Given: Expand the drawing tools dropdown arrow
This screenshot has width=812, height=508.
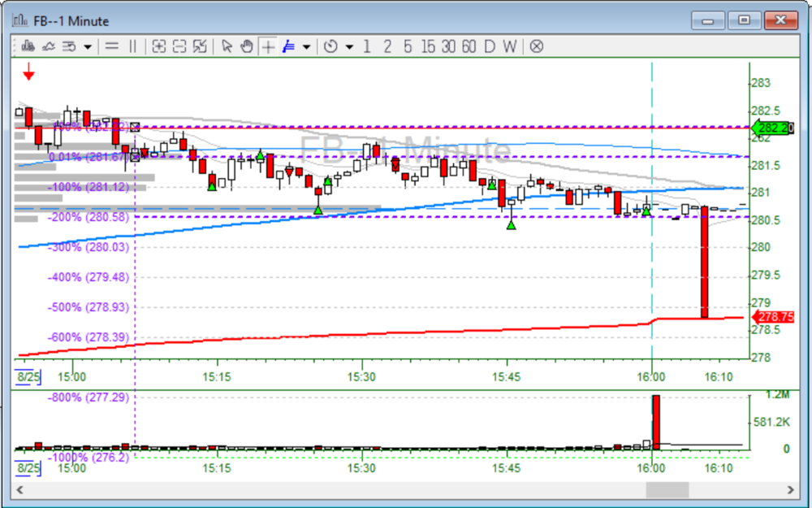Looking at the screenshot, I should pyautogui.click(x=306, y=47).
